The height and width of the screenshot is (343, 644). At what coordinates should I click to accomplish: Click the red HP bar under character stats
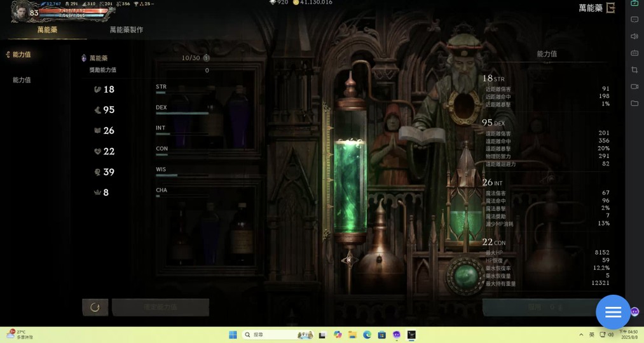pyautogui.click(x=73, y=10)
